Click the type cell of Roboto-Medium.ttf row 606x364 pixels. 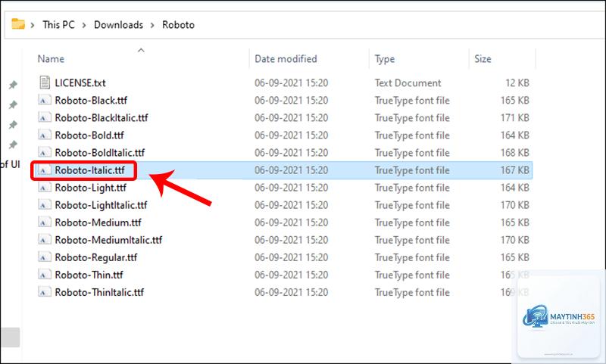click(x=412, y=222)
